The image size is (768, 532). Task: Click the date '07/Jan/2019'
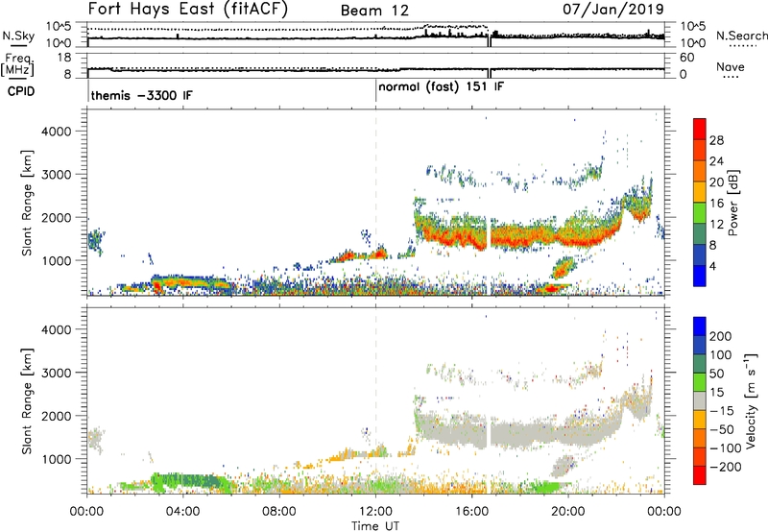613,9
